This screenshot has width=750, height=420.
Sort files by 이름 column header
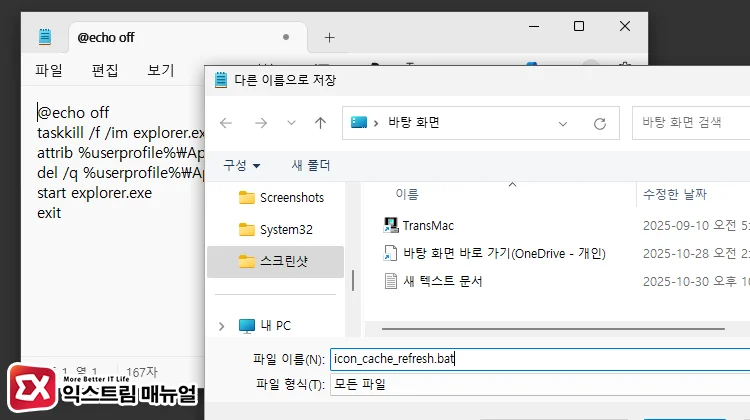pos(407,194)
